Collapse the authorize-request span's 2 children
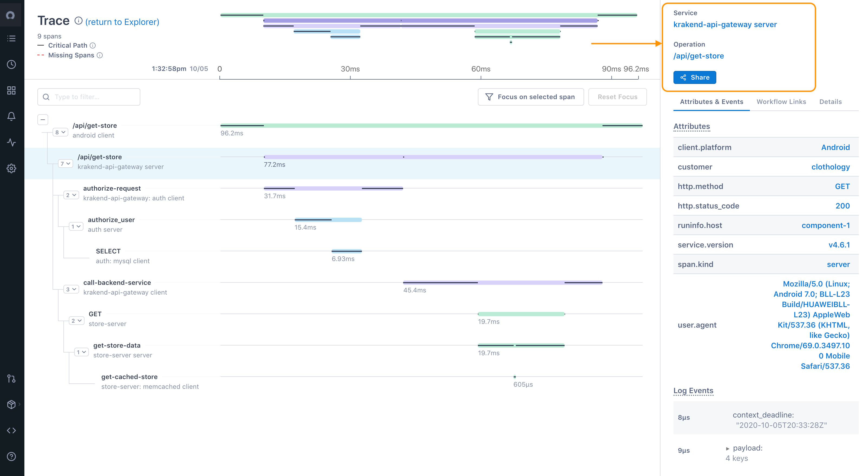This screenshot has height=476, width=868. 71,195
